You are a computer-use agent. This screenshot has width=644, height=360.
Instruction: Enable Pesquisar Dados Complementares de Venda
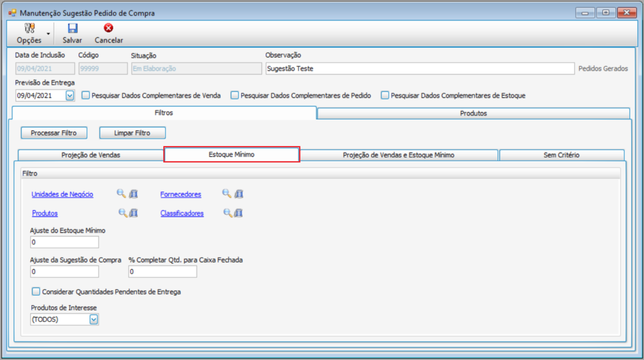click(85, 95)
